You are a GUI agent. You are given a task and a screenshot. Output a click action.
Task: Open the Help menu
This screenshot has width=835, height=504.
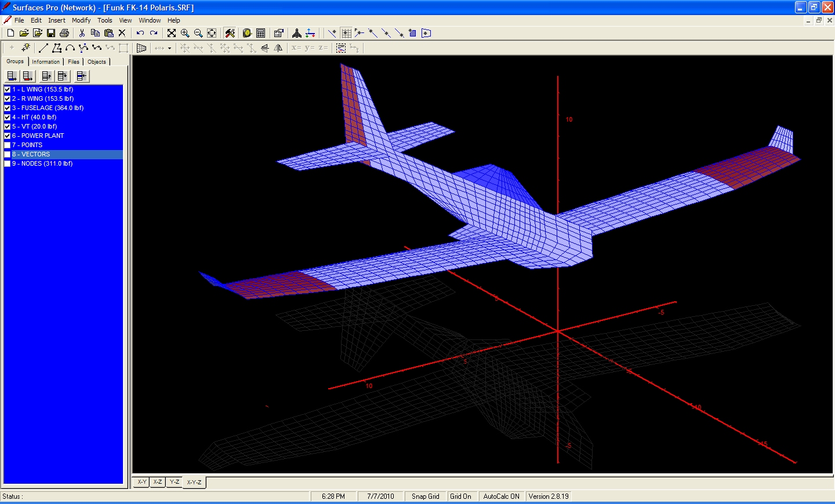coord(174,20)
